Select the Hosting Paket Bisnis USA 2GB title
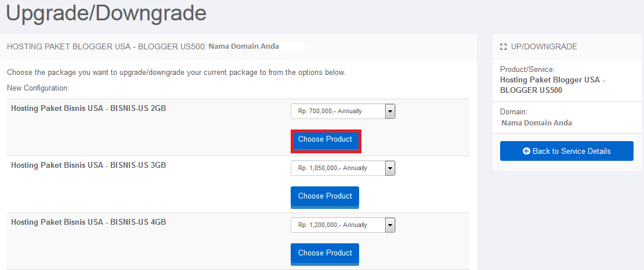The width and height of the screenshot is (644, 270). 88,109
